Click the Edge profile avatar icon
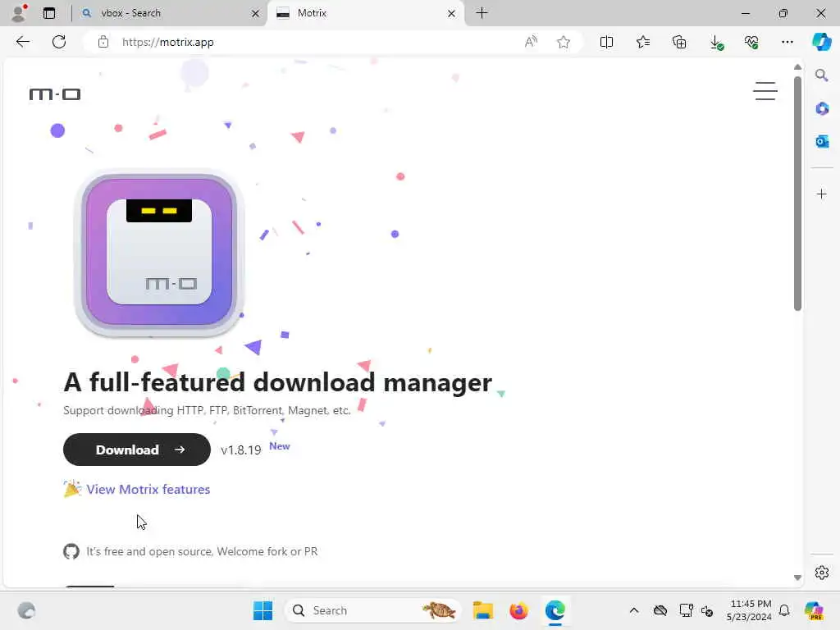Screen dimensions: 840x630 (20, 13)
